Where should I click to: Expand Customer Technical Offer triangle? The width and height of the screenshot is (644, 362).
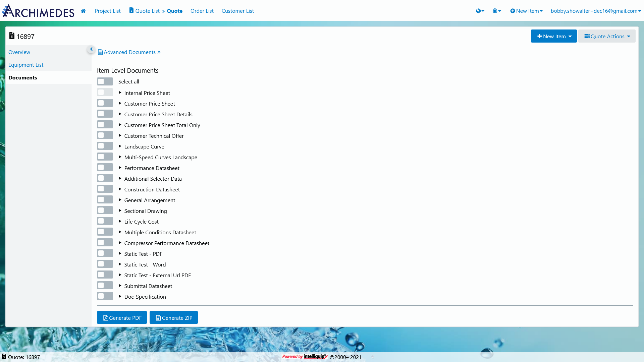[120, 135]
